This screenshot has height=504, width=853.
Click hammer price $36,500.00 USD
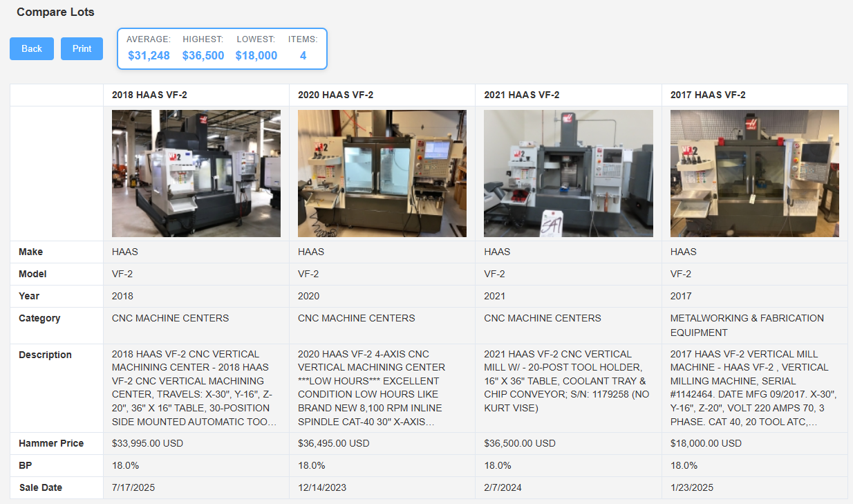pos(520,443)
